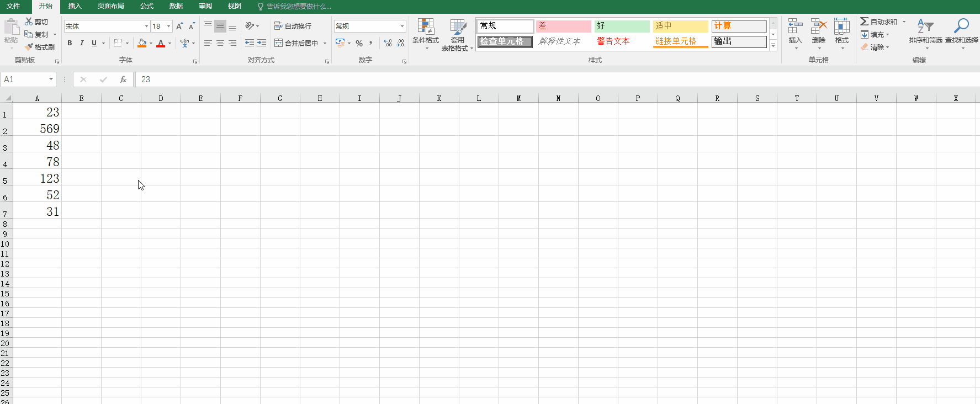This screenshot has height=404, width=980.
Task: Toggle Underline formatting
Action: pos(94,43)
